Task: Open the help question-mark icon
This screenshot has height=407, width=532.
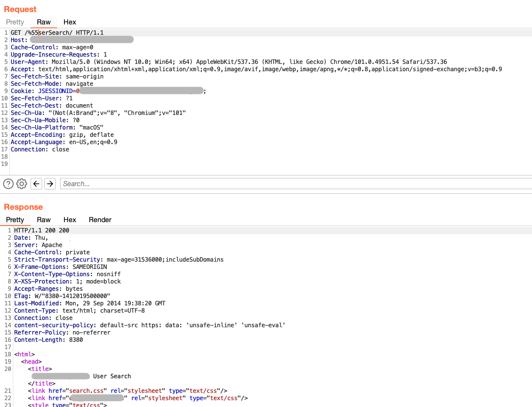Action: pyautogui.click(x=8, y=184)
